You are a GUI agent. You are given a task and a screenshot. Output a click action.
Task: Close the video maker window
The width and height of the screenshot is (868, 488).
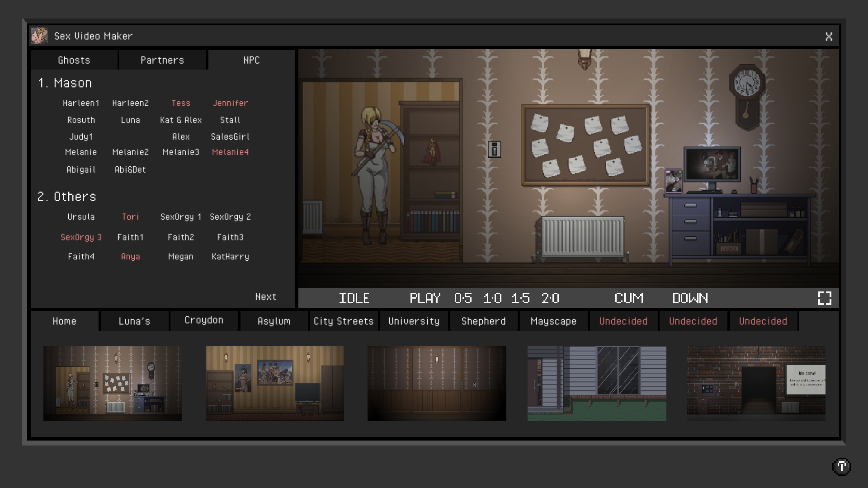tap(829, 37)
